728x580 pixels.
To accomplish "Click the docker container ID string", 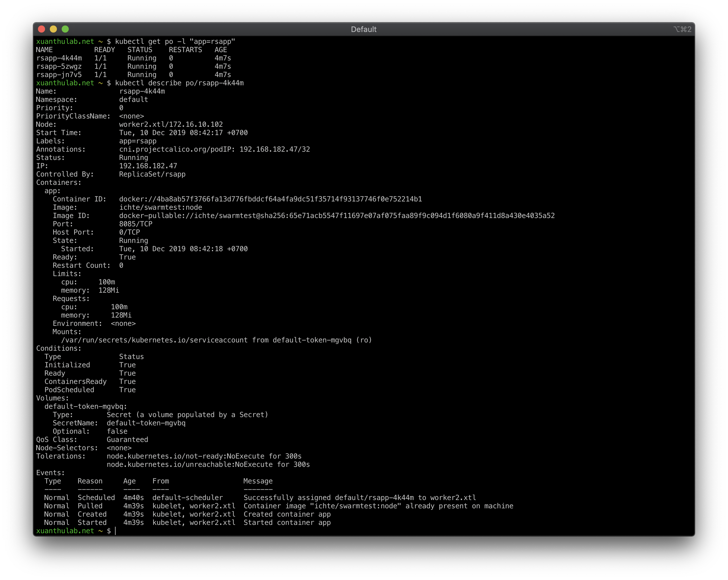I will (270, 199).
